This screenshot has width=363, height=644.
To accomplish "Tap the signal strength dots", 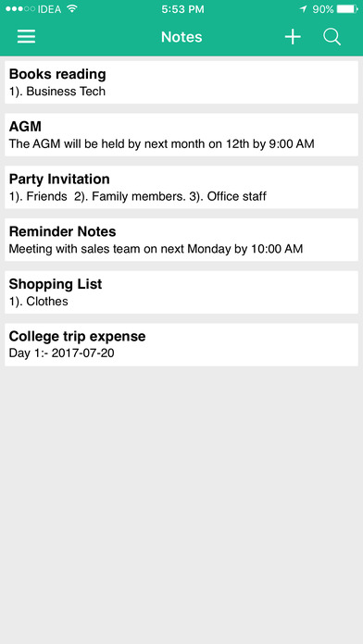I will click(x=20, y=9).
